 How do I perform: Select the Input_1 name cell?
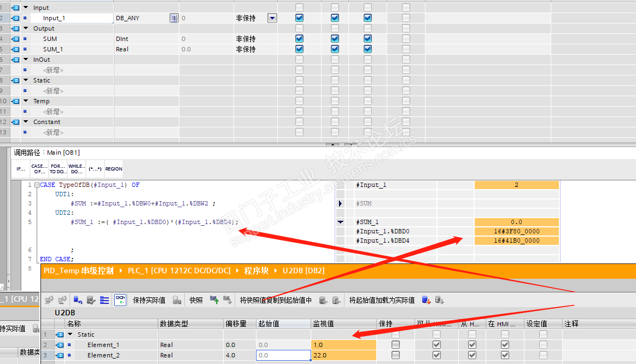tap(72, 18)
